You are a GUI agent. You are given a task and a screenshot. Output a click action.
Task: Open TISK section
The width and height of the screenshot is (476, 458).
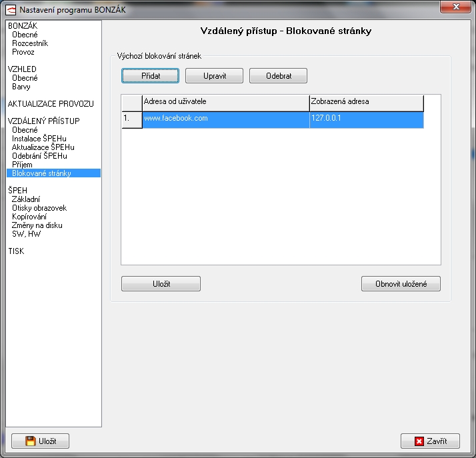pyautogui.click(x=16, y=251)
